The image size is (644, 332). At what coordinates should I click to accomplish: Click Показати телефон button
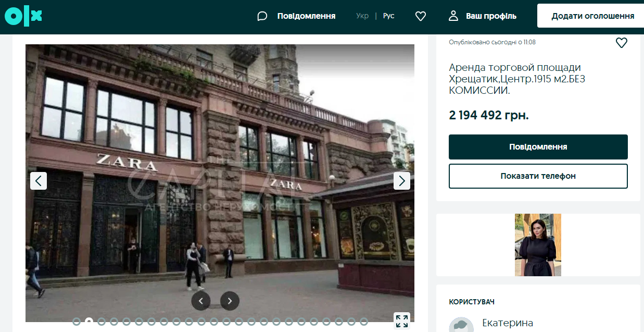tap(538, 176)
